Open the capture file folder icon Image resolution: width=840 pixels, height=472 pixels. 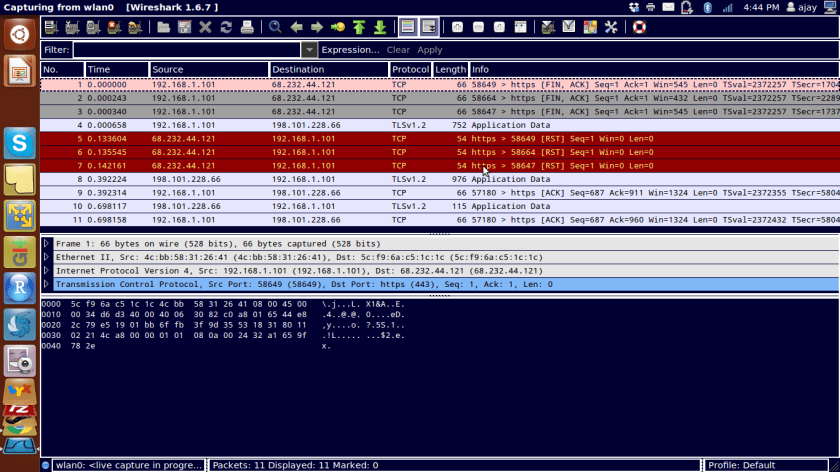pos(163,27)
